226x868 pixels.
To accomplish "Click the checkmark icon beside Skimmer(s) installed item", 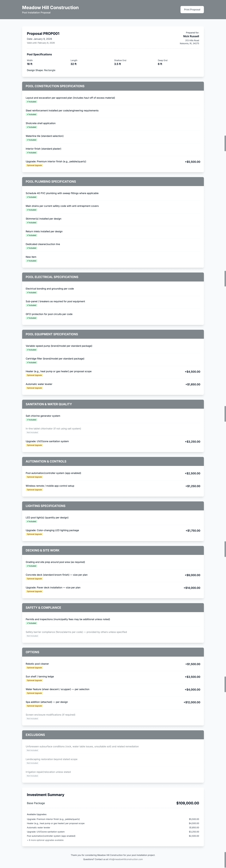I will pyautogui.click(x=28, y=223).
